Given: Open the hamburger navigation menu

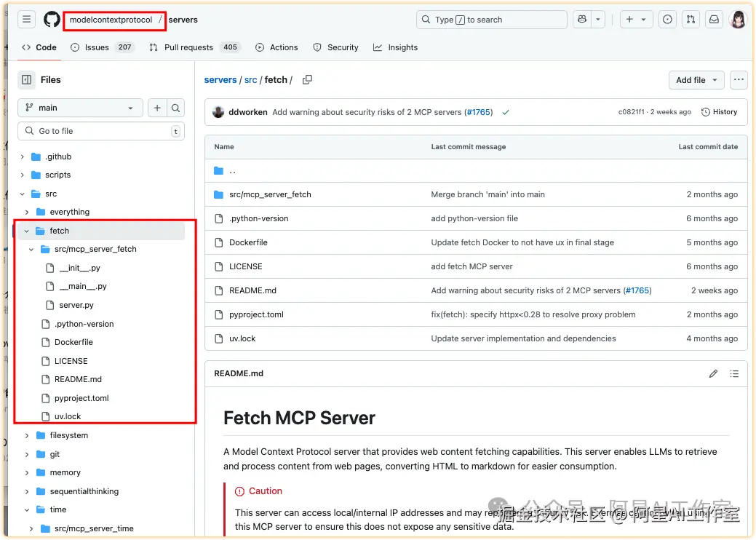Looking at the screenshot, I should 26,19.
